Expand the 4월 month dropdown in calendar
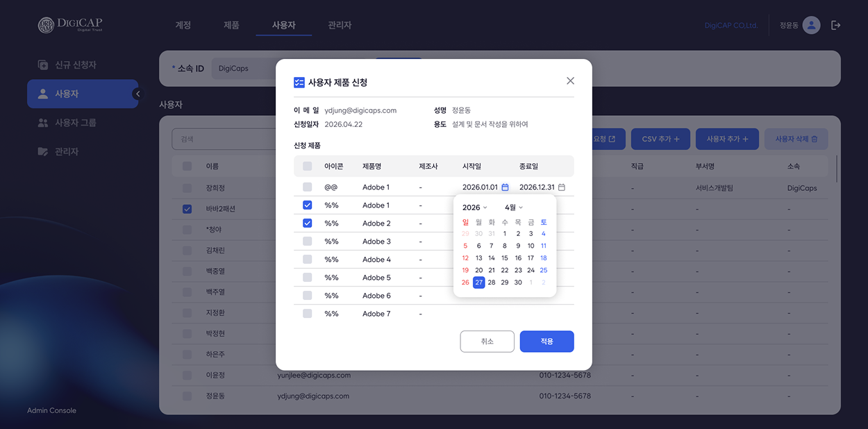Screen dimensions: 868x429 [514, 208]
